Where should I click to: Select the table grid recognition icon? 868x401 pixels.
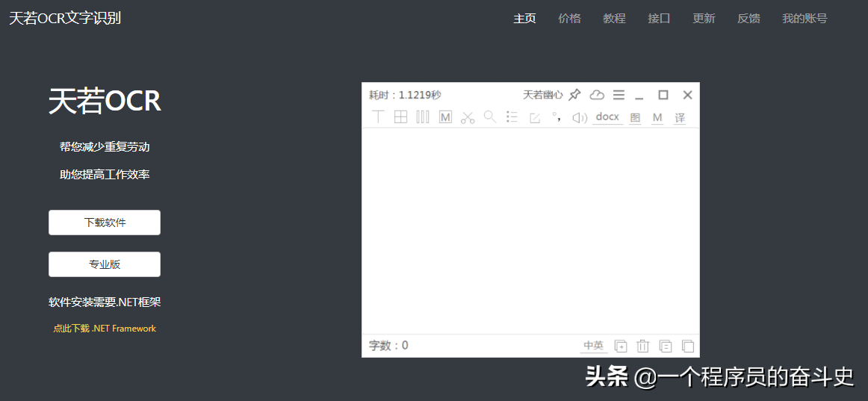click(x=401, y=116)
